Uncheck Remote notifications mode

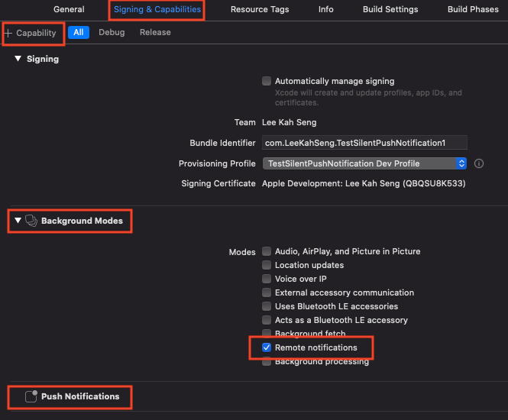pos(267,347)
